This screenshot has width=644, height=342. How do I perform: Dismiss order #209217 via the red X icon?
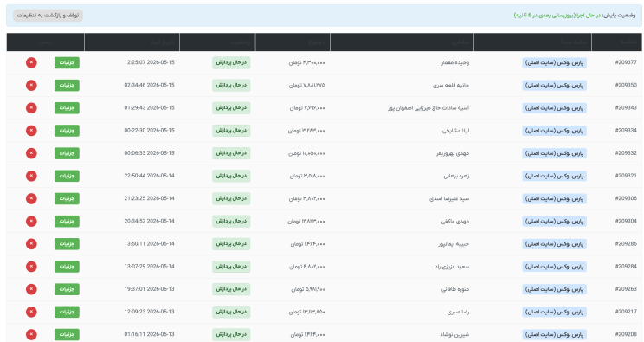[31, 312]
